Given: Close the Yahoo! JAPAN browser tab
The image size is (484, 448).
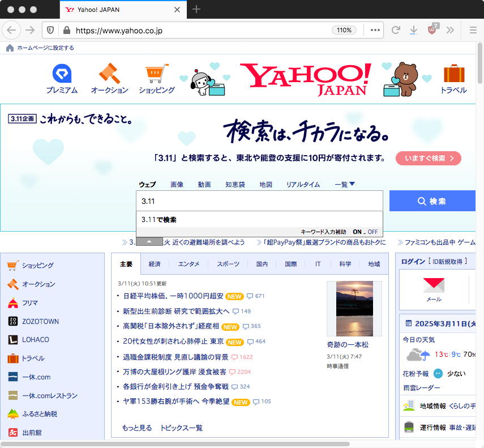Looking at the screenshot, I should click(x=177, y=10).
